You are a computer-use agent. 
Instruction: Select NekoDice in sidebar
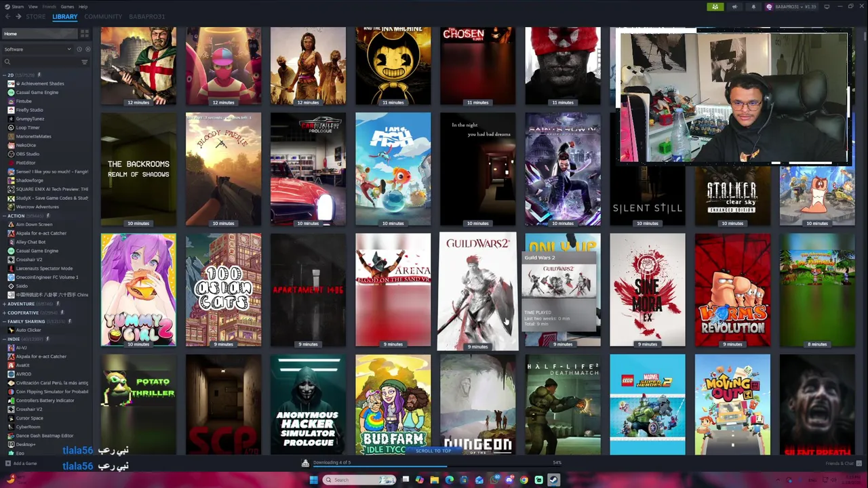pyautogui.click(x=26, y=145)
